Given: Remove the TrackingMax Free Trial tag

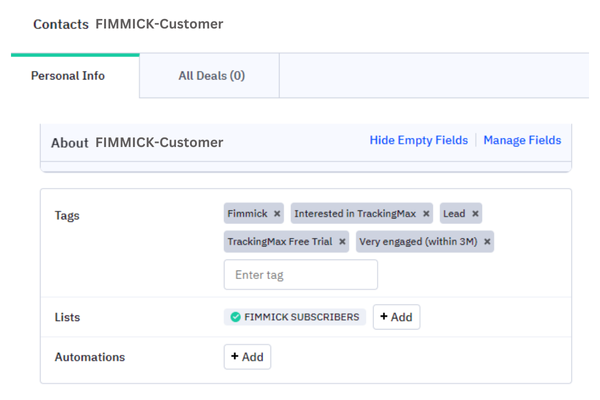Looking at the screenshot, I should pos(342,242).
